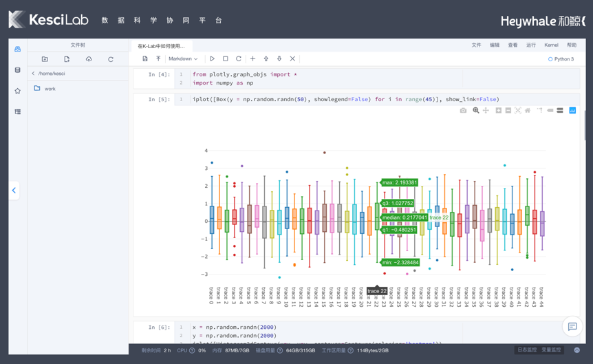Click the 磁盘用量 help question mark
The height and width of the screenshot is (364, 593).
pos(280,350)
